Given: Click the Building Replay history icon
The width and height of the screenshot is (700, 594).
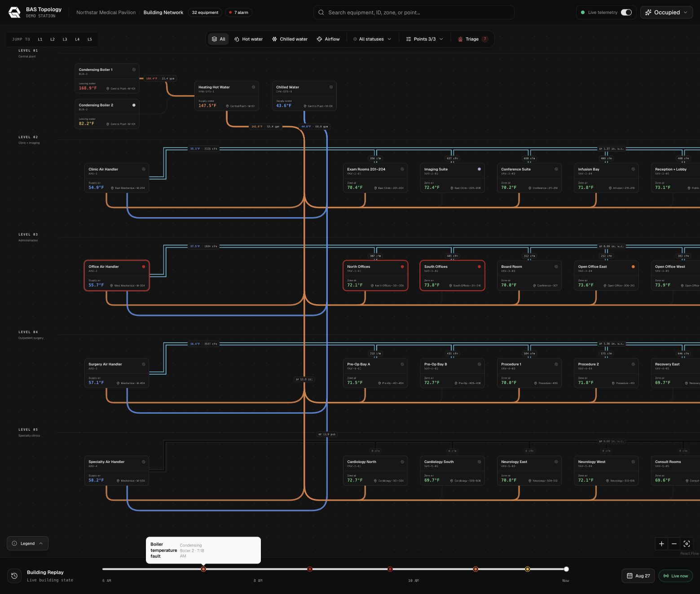Looking at the screenshot, I should (14, 576).
